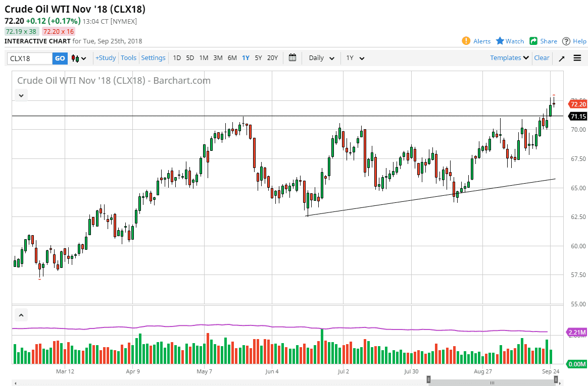
Task: Click the bottom horizontal chart scrollbar
Action: pyautogui.click(x=493, y=383)
